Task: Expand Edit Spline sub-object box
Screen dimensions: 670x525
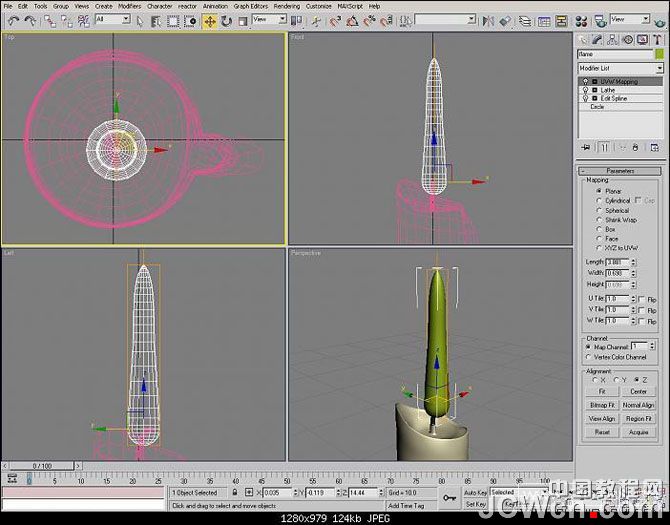Action: 594,98
